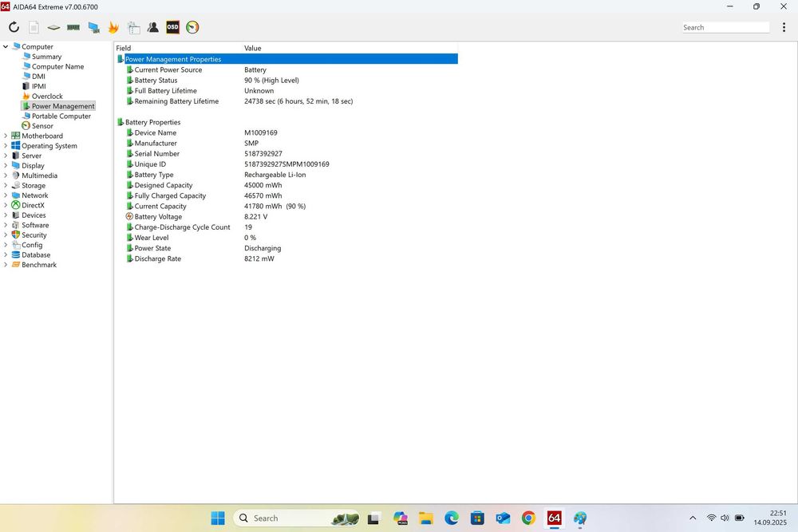This screenshot has width=798, height=532.
Task: Expand the Network node arrow
Action: click(x=6, y=195)
